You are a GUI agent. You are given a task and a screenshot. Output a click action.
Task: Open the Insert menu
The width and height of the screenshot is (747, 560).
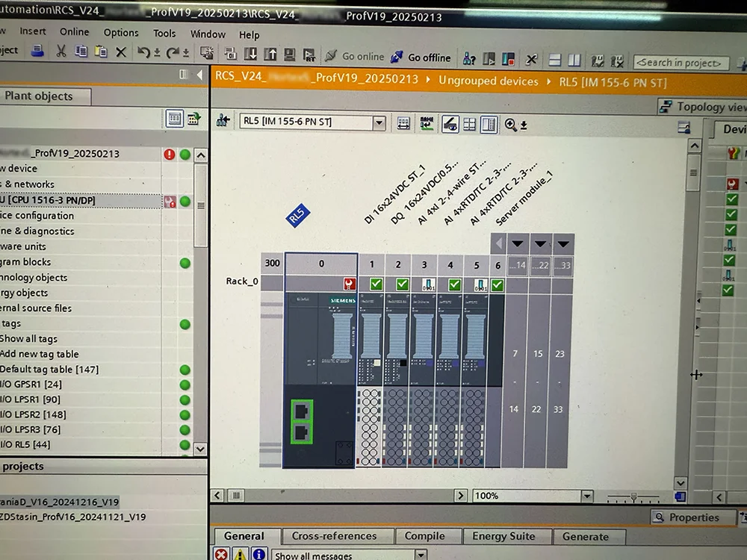click(x=32, y=31)
